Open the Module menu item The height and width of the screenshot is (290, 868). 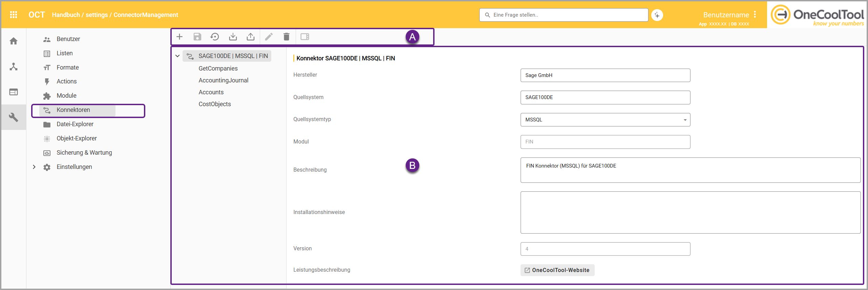pyautogui.click(x=67, y=96)
